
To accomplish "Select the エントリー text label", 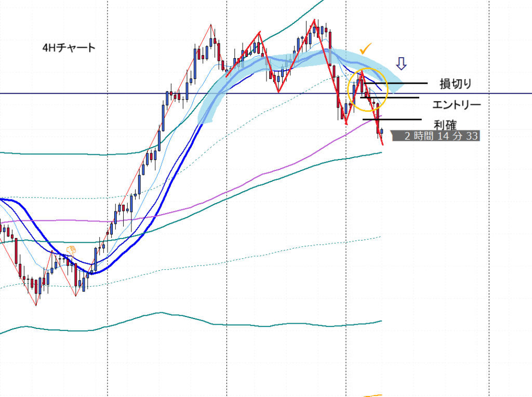I will pos(456,105).
